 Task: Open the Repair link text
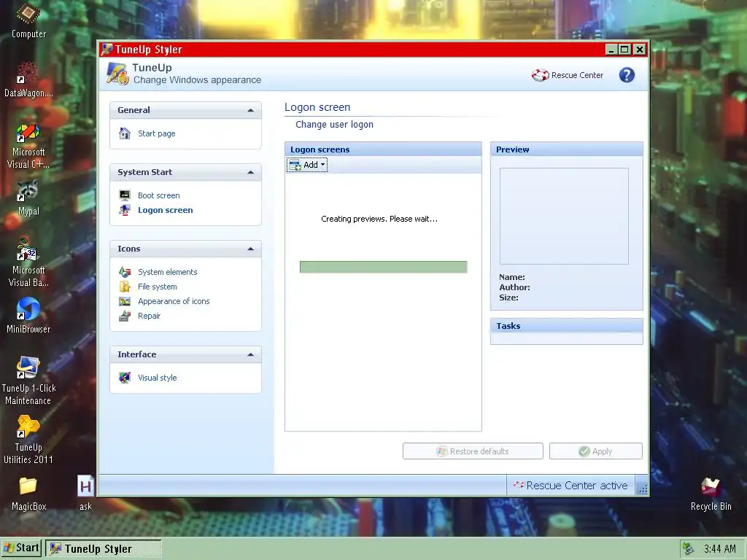pos(149,316)
